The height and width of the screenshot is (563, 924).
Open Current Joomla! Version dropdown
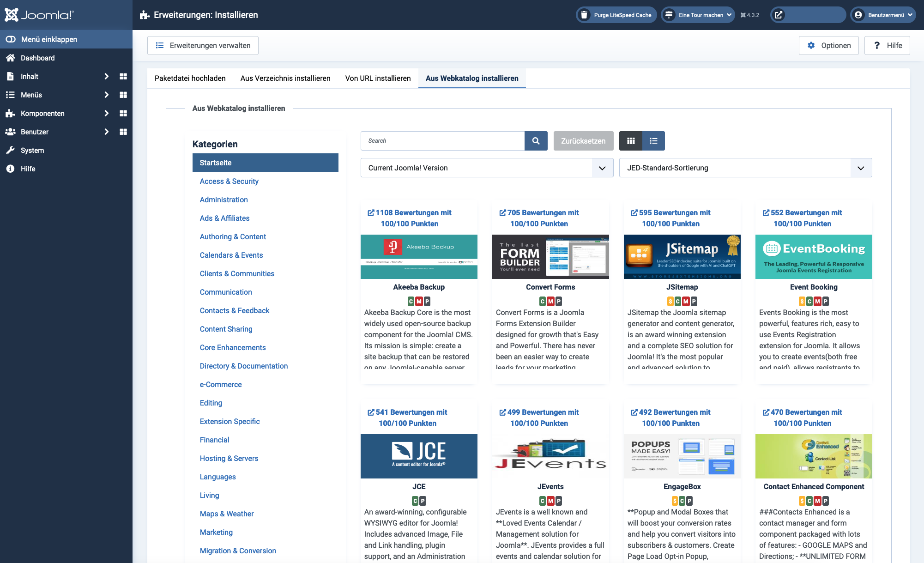click(x=487, y=168)
